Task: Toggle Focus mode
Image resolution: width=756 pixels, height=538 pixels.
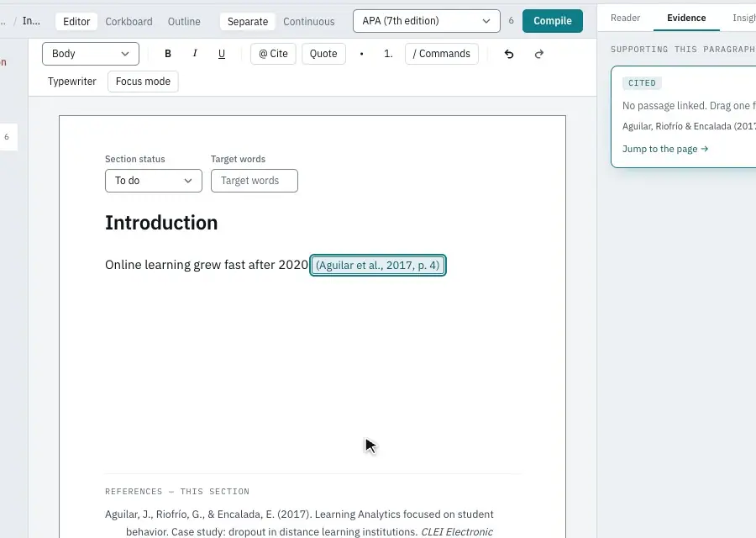Action: [x=143, y=81]
